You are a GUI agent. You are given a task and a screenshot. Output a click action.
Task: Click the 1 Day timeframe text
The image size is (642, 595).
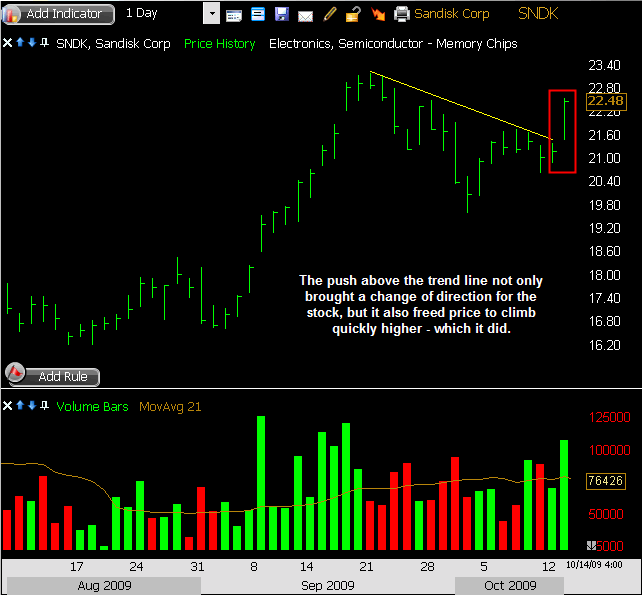(141, 13)
